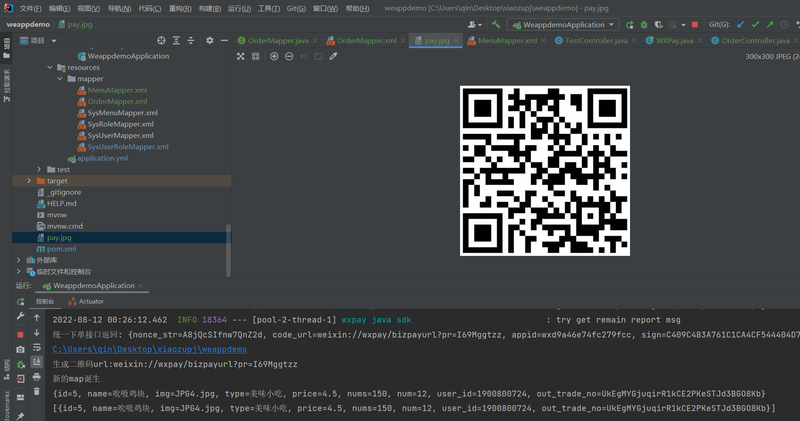
Task: Click the project tree vertical scrollbar
Action: click(x=229, y=250)
